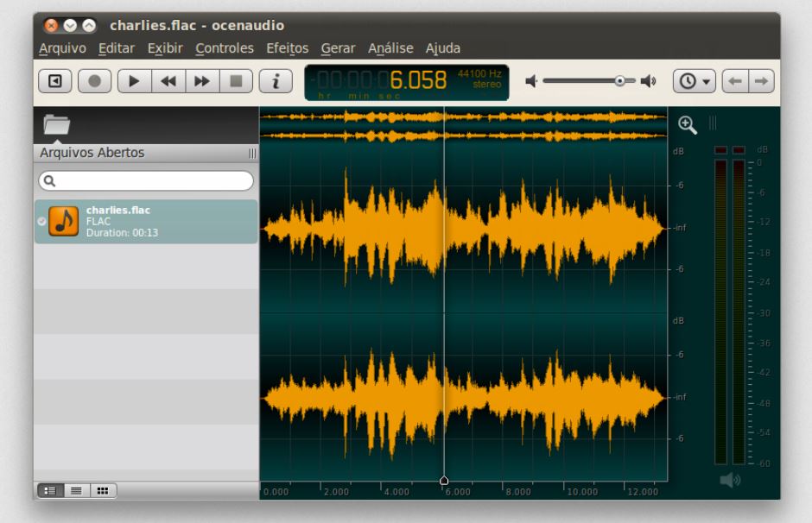The height and width of the screenshot is (523, 812).
Task: Open the Análise menu
Action: pyautogui.click(x=390, y=48)
